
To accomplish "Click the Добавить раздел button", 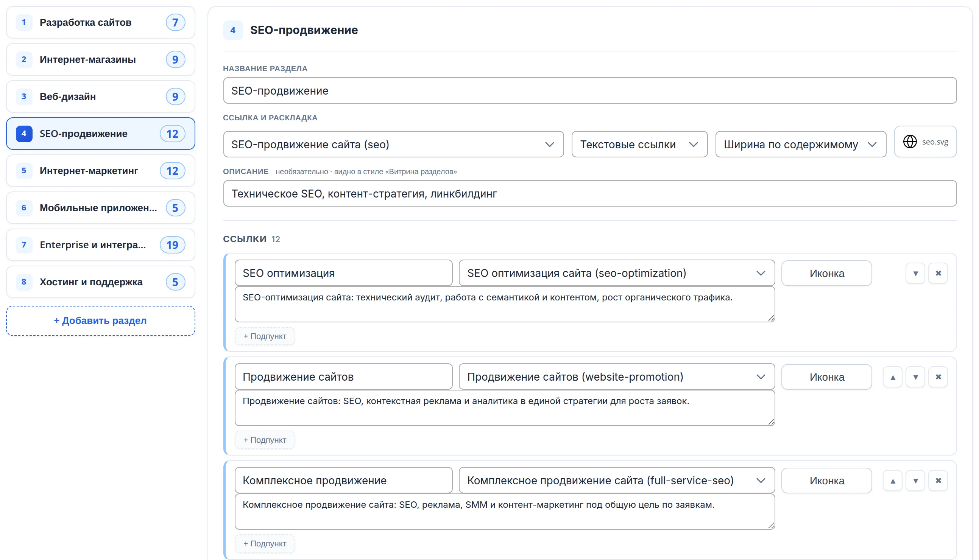I will pyautogui.click(x=100, y=321).
